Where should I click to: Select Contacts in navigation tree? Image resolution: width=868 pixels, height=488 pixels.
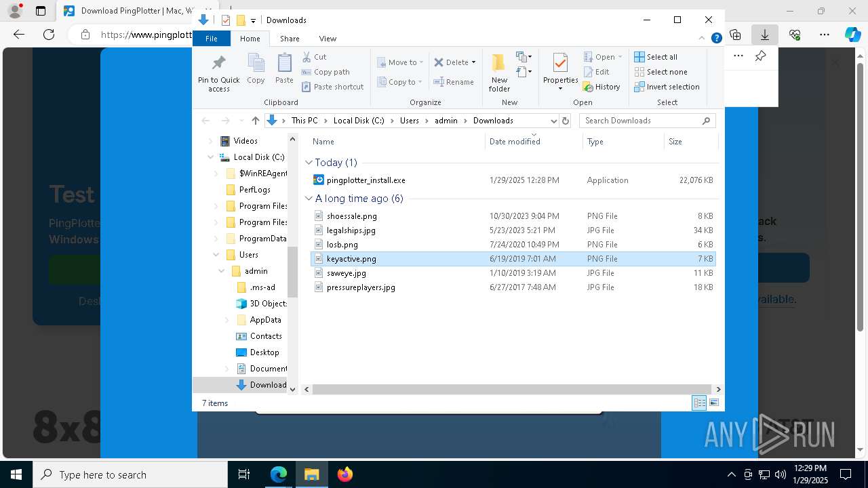pos(258,336)
